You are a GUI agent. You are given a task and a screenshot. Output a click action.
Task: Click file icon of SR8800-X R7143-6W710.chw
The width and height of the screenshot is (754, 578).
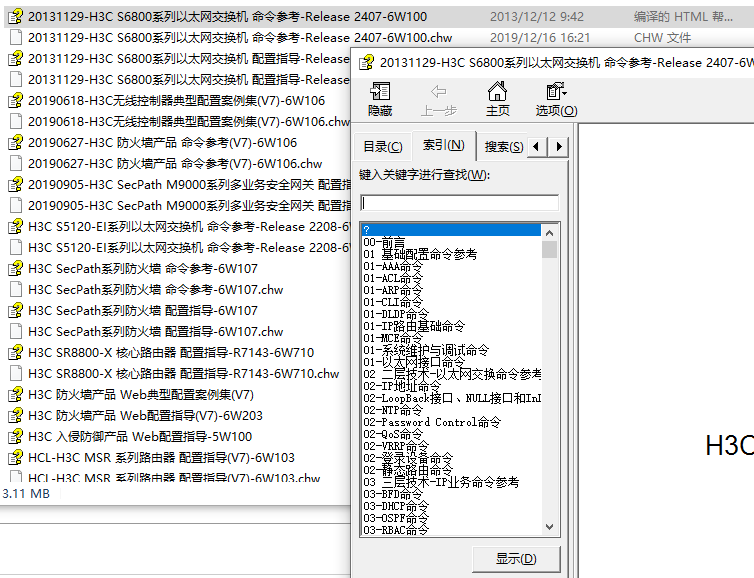tap(15, 374)
